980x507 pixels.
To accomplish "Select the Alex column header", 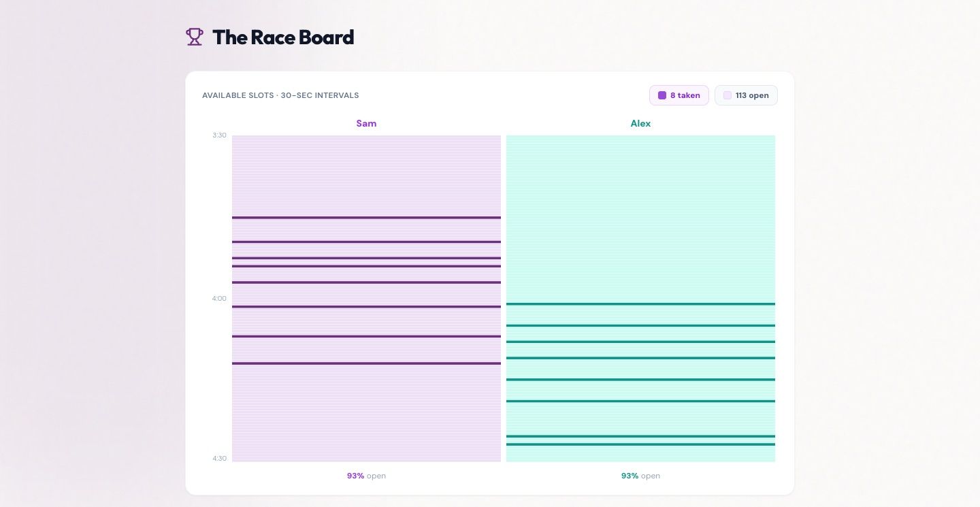I will 640,124.
